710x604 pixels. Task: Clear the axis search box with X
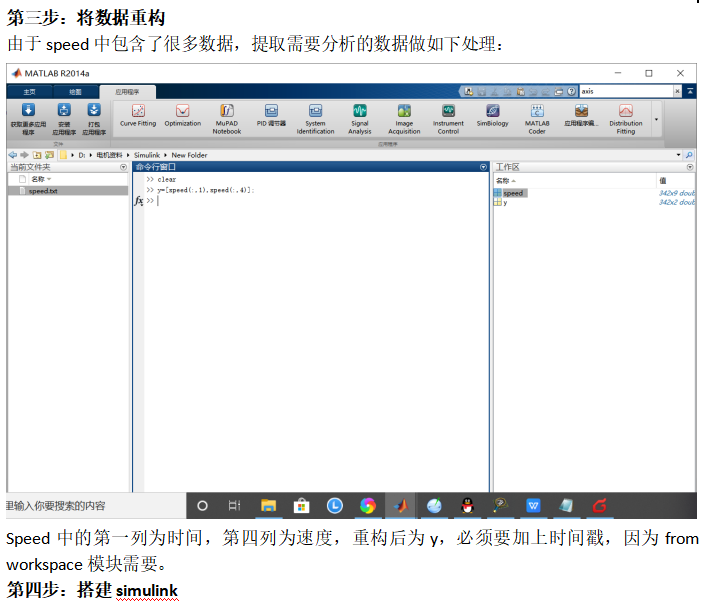click(677, 91)
